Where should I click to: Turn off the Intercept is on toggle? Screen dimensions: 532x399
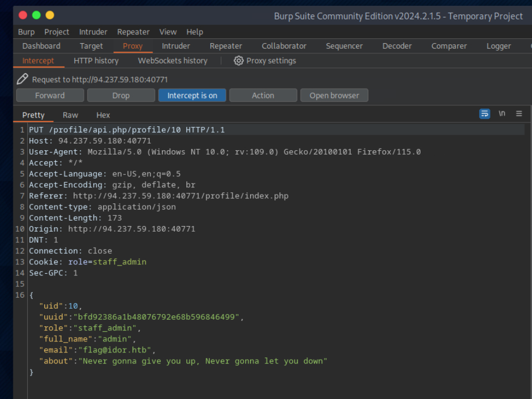coord(192,95)
